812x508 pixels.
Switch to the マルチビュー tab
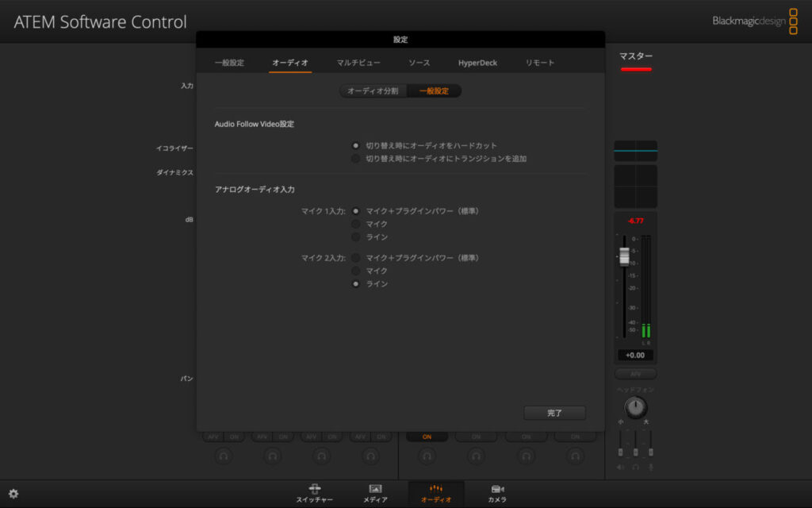click(358, 63)
